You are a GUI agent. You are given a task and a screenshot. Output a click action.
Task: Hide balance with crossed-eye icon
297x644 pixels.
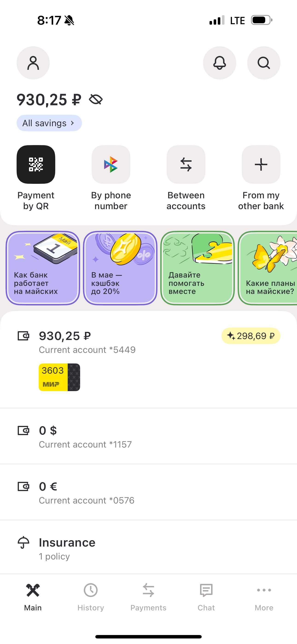tap(96, 100)
